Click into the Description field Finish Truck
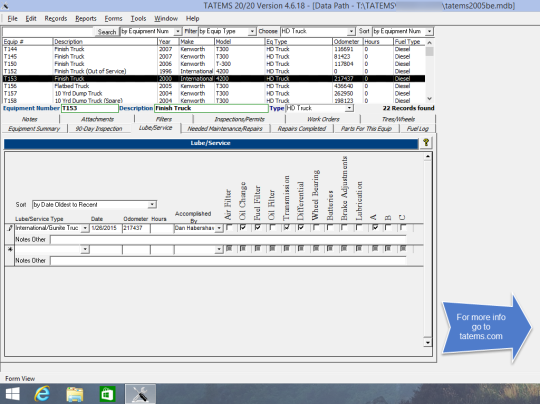 [211, 108]
